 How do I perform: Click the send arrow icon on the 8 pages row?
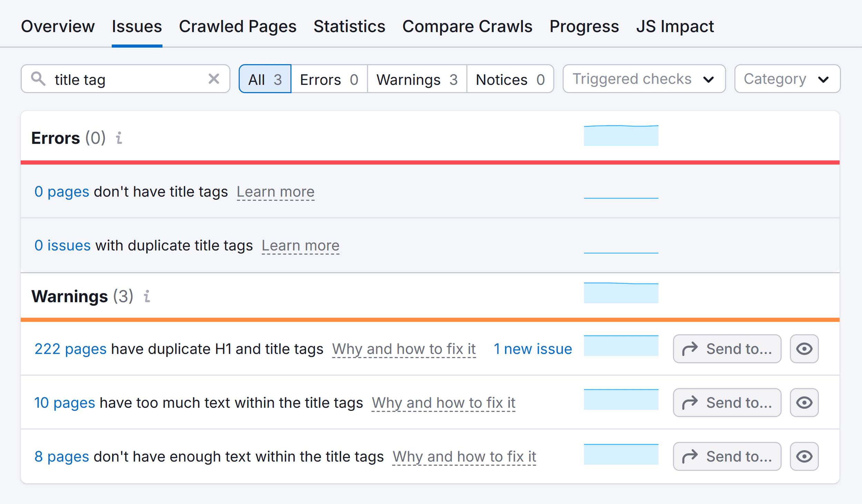tap(691, 456)
